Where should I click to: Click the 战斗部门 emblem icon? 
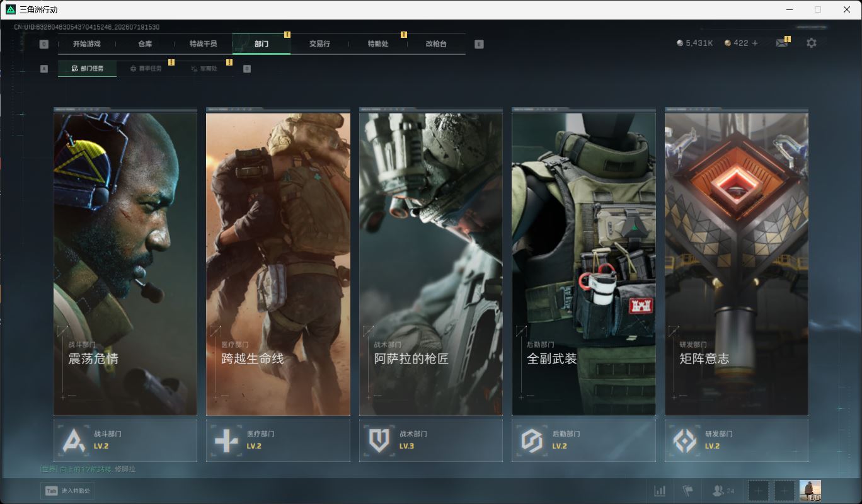[73, 440]
